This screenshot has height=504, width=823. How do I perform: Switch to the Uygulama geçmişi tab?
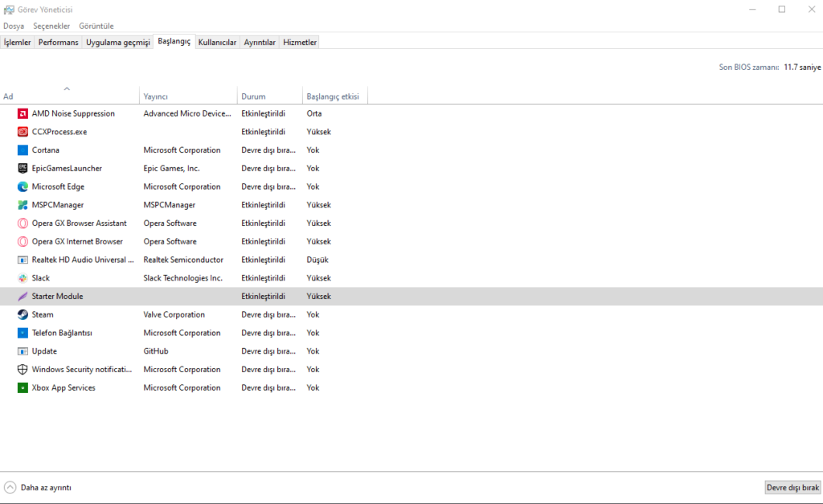click(x=118, y=43)
